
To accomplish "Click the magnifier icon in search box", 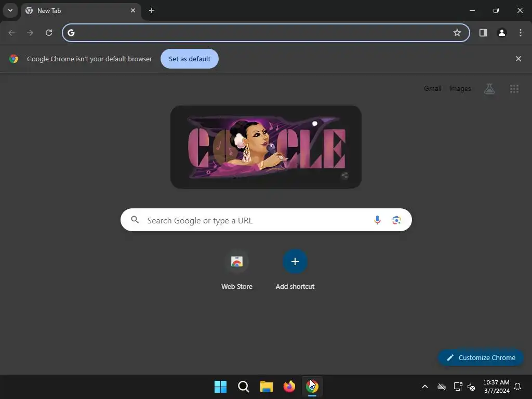I will tap(135, 220).
